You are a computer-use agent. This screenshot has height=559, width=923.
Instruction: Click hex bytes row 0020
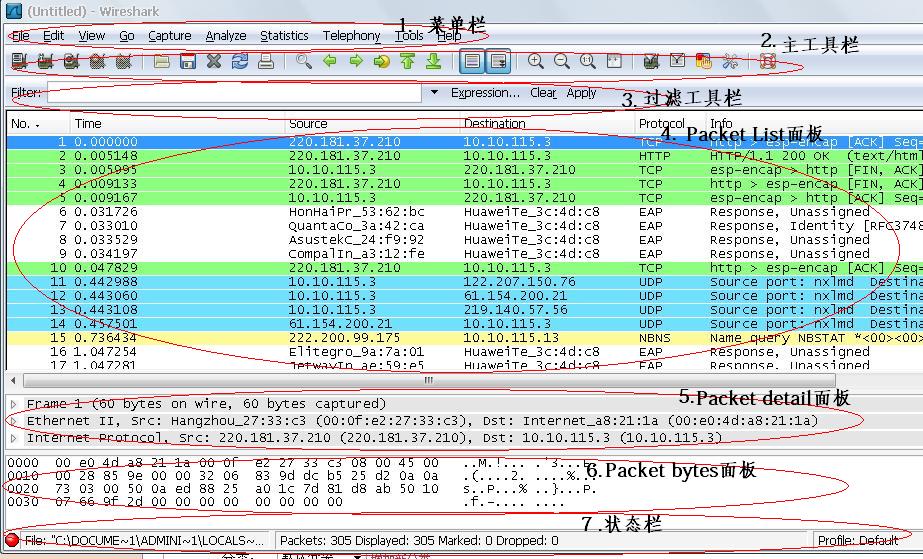pos(302,489)
